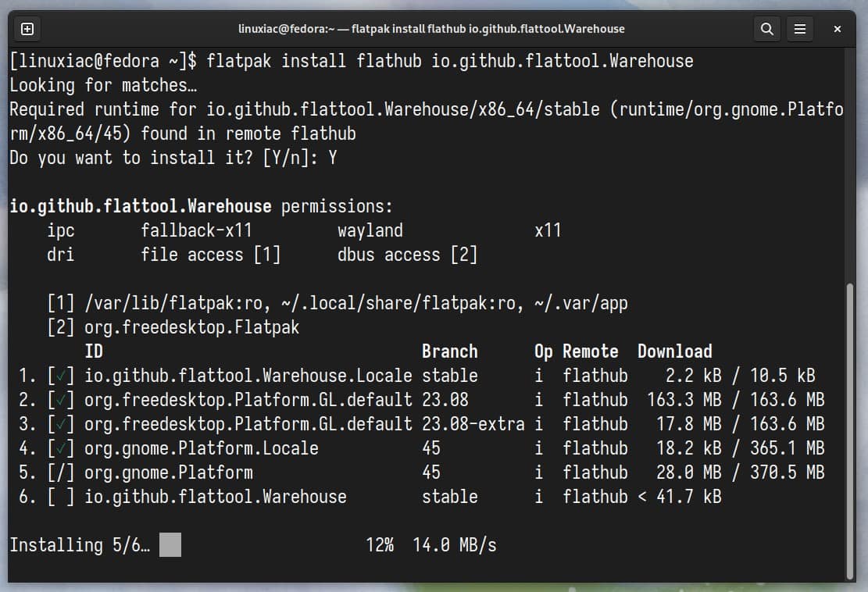868x592 pixels.
Task: Close the terminal window
Action: tap(837, 29)
